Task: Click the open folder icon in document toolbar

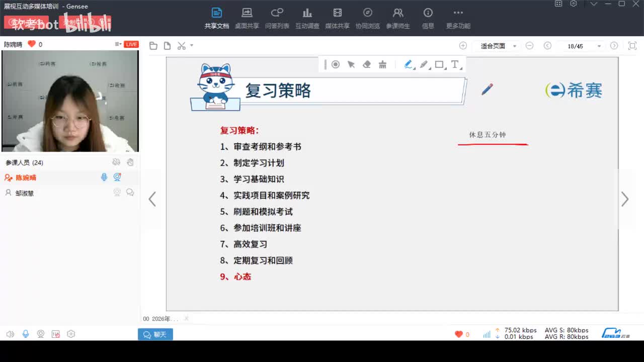Action: 153,46
